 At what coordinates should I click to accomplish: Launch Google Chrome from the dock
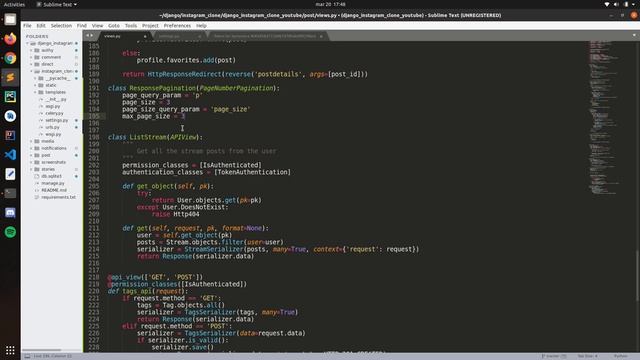[10, 58]
